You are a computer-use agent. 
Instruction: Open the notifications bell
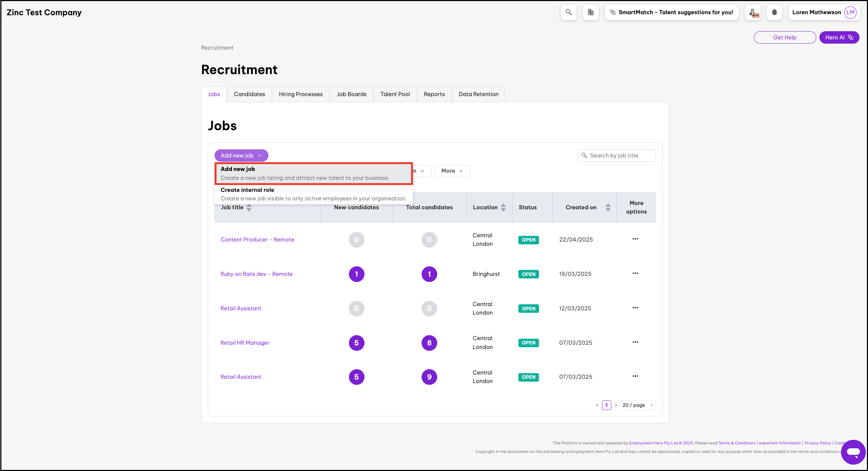(x=774, y=12)
